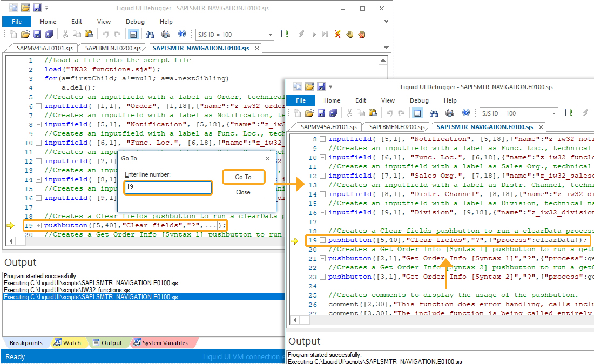Expand ribbon chevron at back window menu bar end
This screenshot has width=594, height=364.
coord(386,21)
